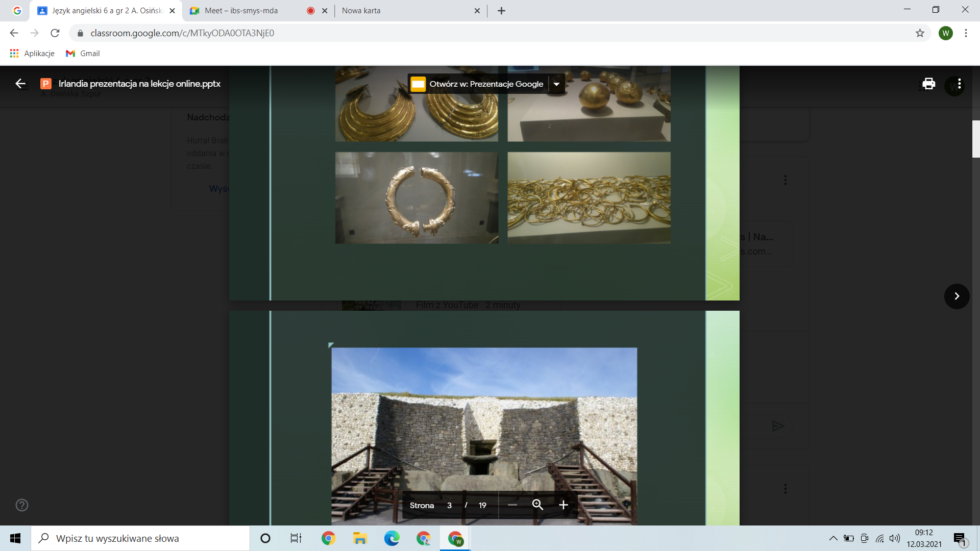Image resolution: width=980 pixels, height=551 pixels.
Task: Click zoom in plus icon
Action: coord(563,505)
